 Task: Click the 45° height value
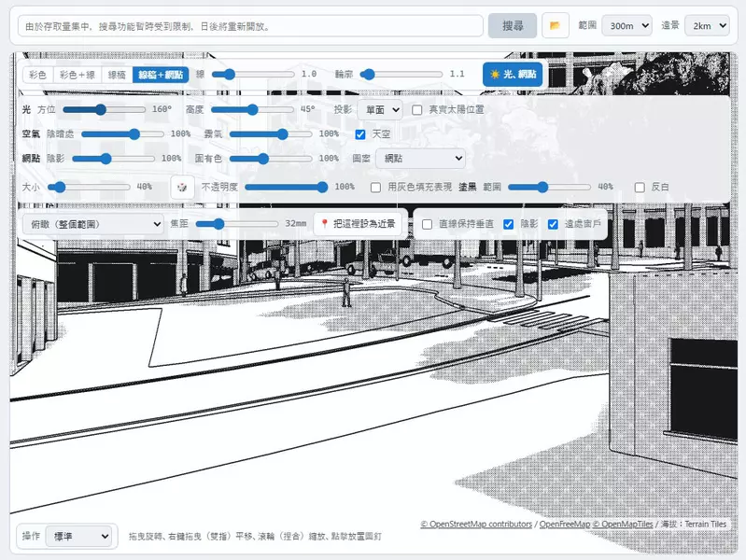click(x=307, y=109)
